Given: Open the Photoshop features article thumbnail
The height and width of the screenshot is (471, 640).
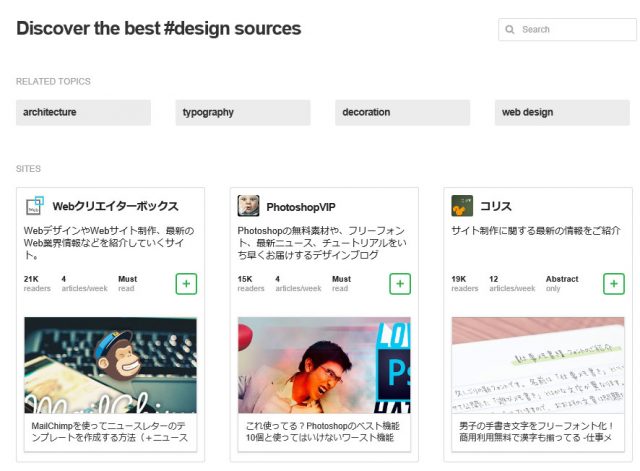Looking at the screenshot, I should click(324, 365).
